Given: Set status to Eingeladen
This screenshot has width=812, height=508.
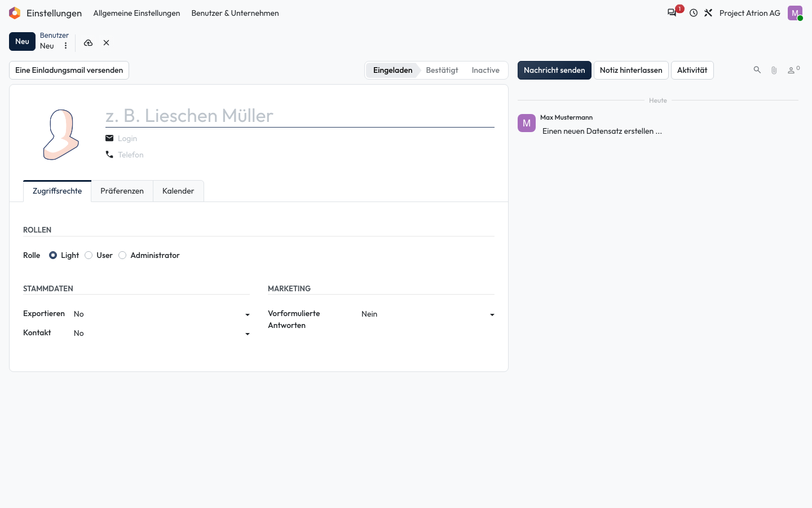Looking at the screenshot, I should click(392, 70).
